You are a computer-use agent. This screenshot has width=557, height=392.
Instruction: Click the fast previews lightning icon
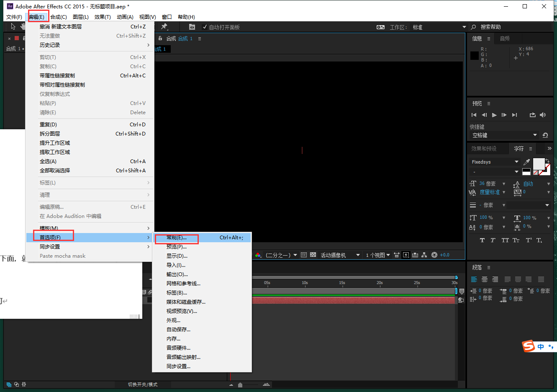point(406,255)
